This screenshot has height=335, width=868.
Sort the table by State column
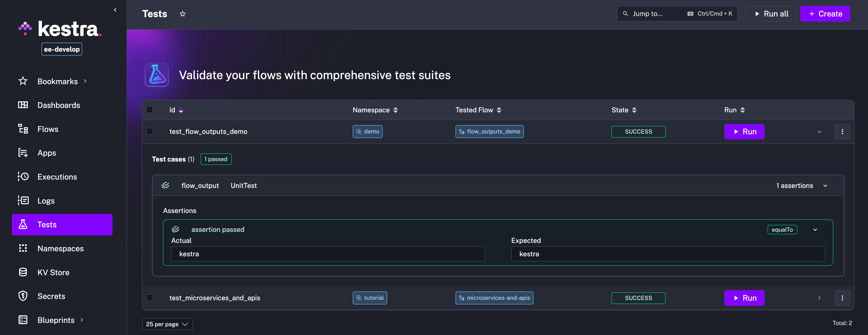[x=634, y=110]
